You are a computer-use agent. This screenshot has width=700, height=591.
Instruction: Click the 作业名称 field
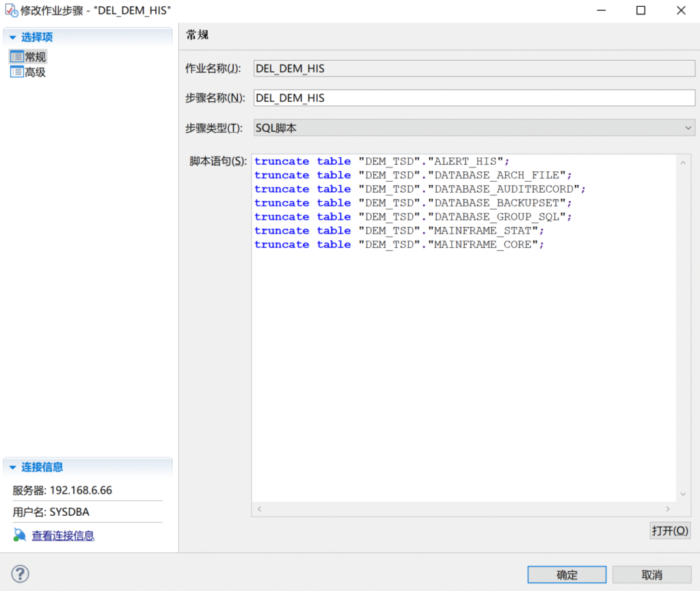point(473,68)
